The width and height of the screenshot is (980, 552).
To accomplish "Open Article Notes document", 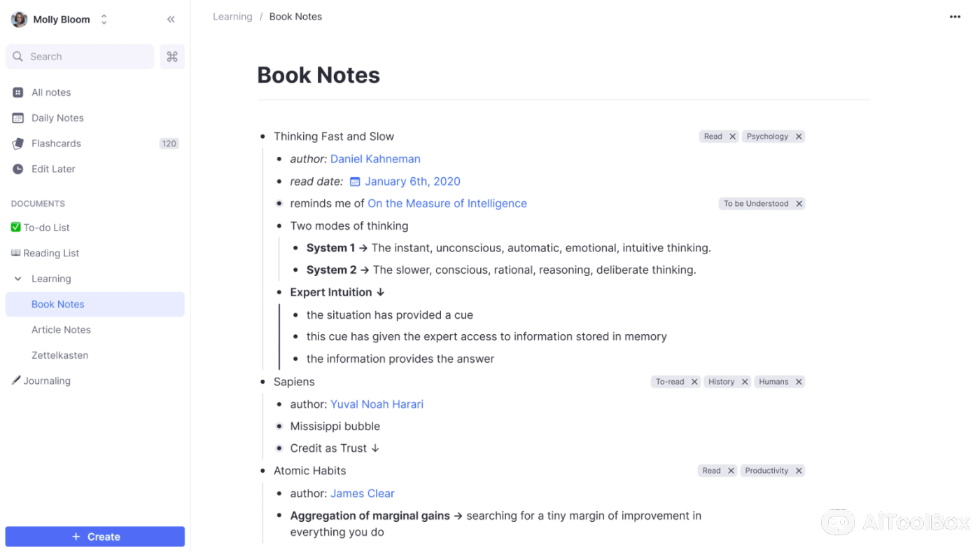I will click(61, 330).
